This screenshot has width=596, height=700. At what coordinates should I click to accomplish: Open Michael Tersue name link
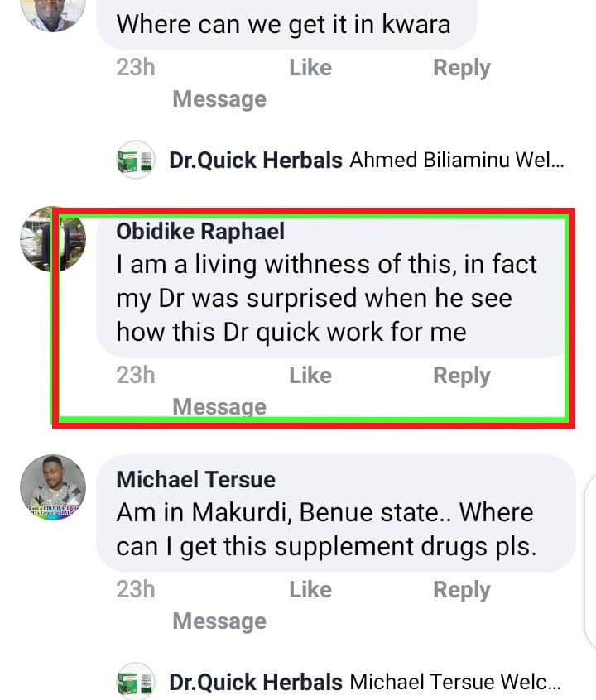coord(195,480)
